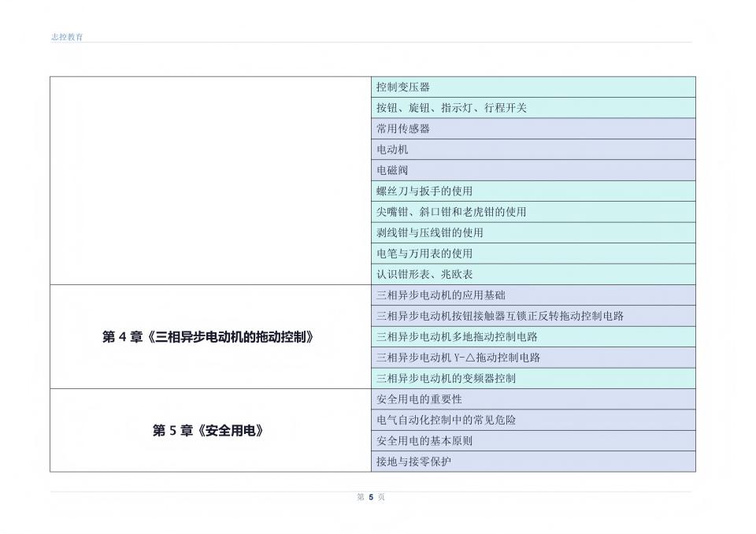Click the 三相异步电动机的变频器控制 cell
The width and height of the screenshot is (756, 534).
pyautogui.click(x=533, y=378)
